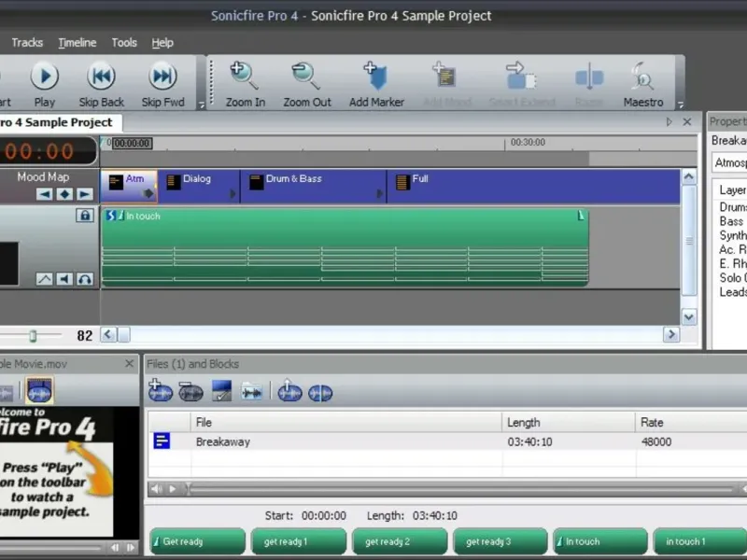This screenshot has width=747, height=560.
Task: Mute the track with the speaker icon
Action: [64, 279]
